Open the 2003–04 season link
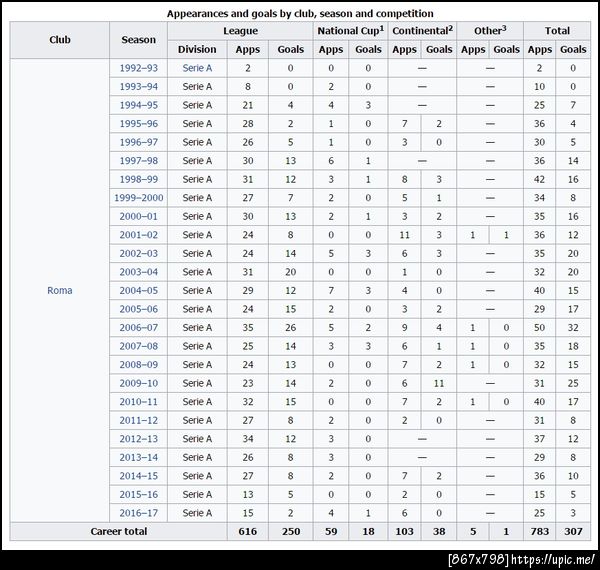This screenshot has height=570, width=600. click(139, 272)
